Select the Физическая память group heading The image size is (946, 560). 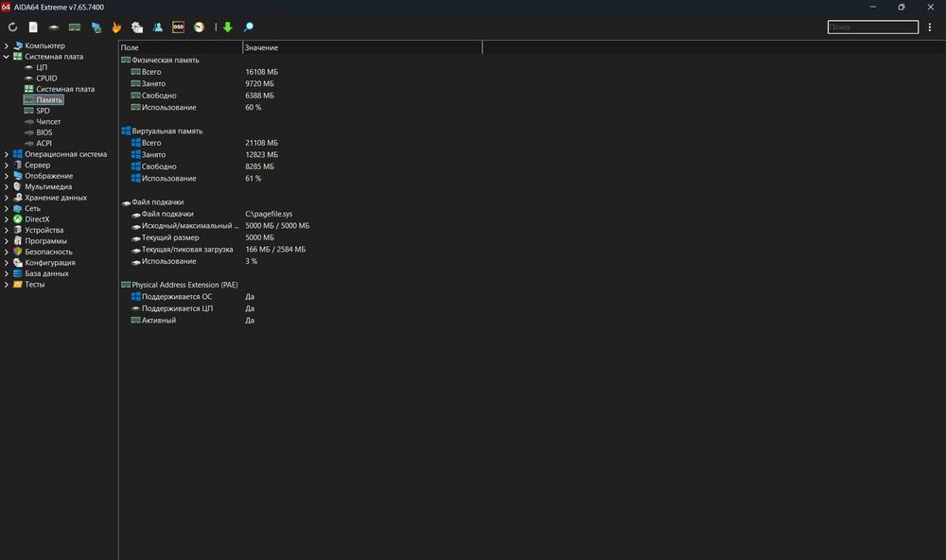pyautogui.click(x=166, y=61)
